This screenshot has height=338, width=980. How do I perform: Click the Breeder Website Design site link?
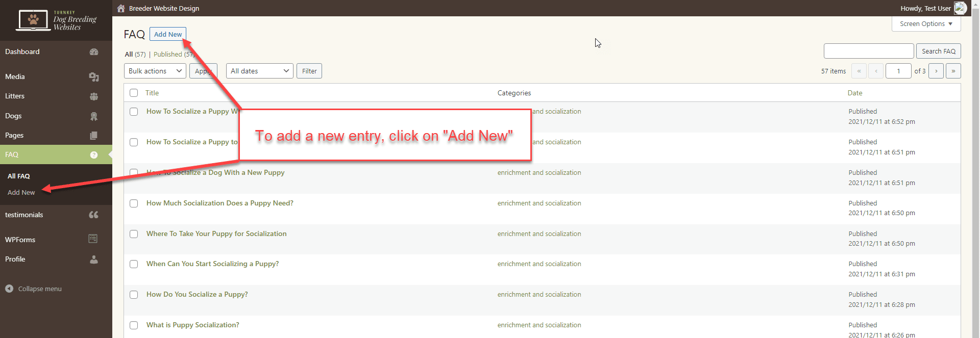click(164, 8)
